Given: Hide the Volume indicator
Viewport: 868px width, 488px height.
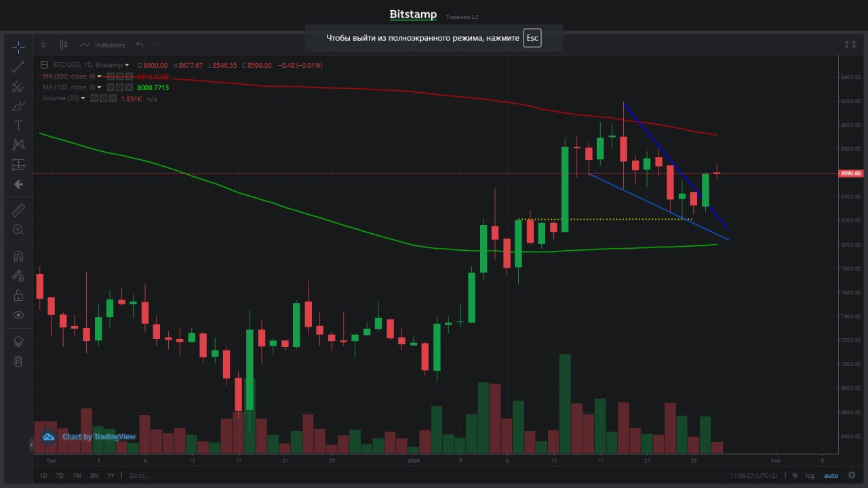Looking at the screenshot, I should pos(95,98).
